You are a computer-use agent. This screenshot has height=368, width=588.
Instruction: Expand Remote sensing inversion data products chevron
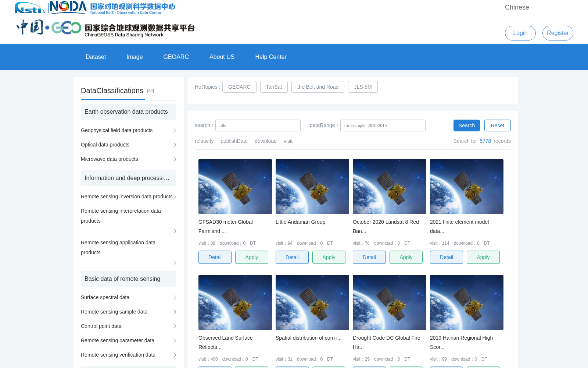tap(175, 197)
